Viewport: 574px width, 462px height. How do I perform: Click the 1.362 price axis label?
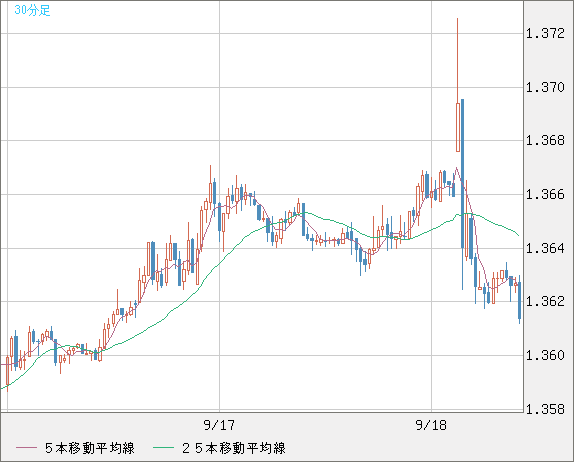(x=545, y=301)
